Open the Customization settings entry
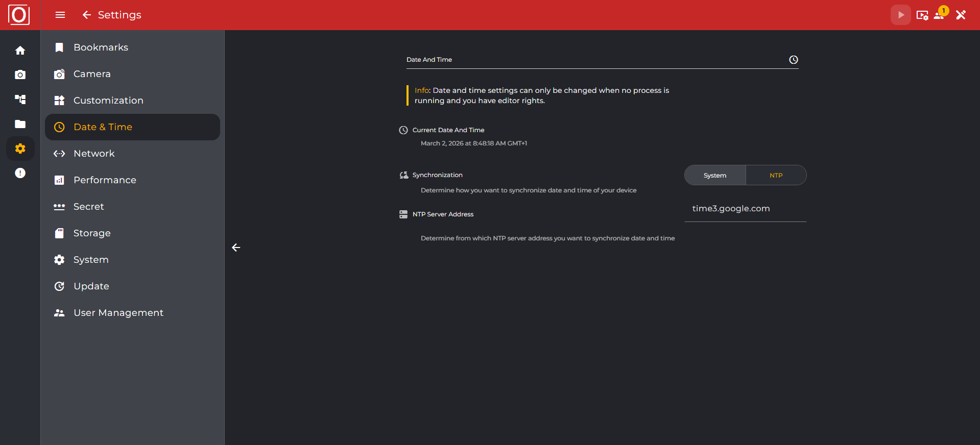The width and height of the screenshot is (980, 445). pos(108,101)
